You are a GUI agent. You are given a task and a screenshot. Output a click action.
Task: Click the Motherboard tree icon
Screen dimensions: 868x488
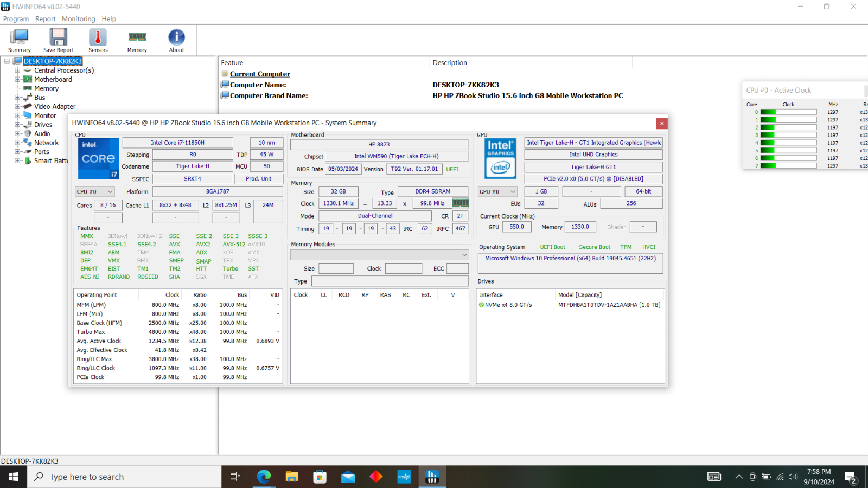pyautogui.click(x=28, y=79)
